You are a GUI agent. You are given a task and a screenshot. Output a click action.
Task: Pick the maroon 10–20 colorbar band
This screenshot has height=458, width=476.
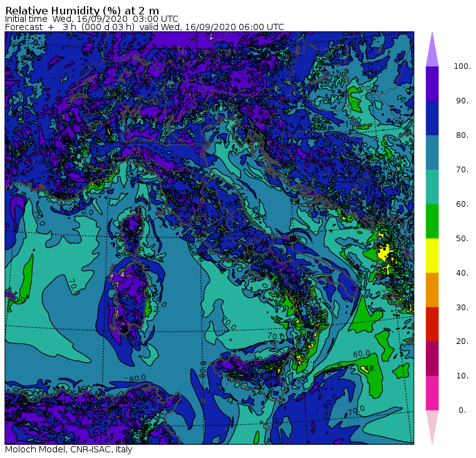coord(432,359)
